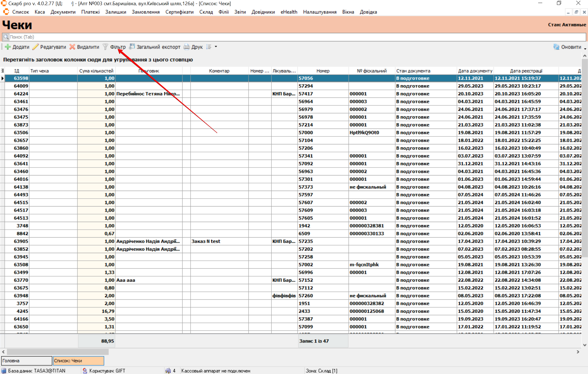
Task: Sort by Сума кількостей column header
Action: point(96,71)
